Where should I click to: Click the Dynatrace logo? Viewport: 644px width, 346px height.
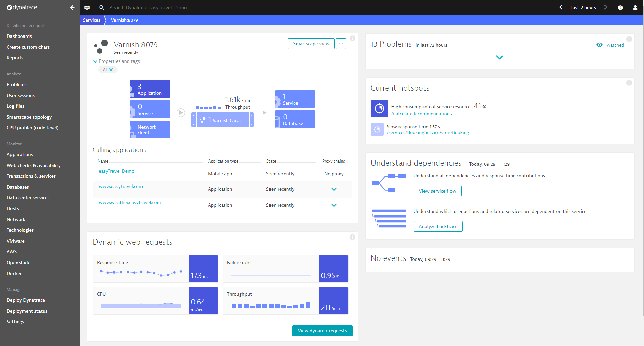(x=22, y=7)
